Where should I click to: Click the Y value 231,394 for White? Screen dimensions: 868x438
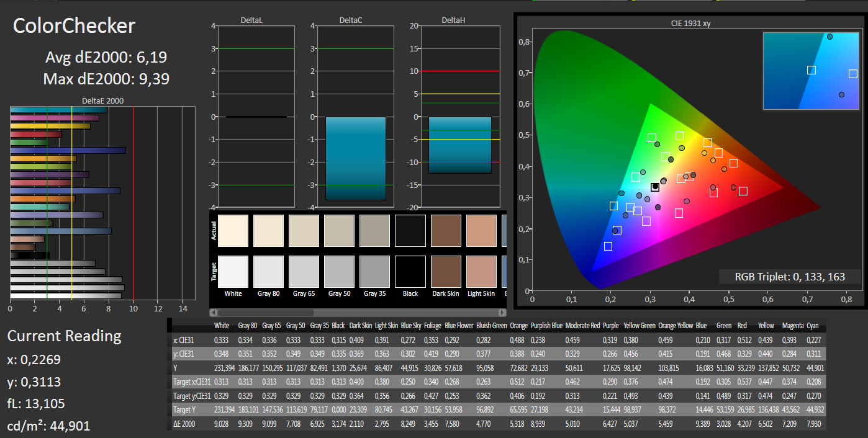[x=224, y=367]
